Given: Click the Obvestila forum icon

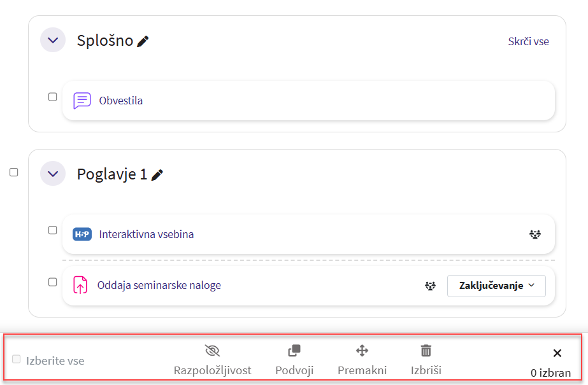Looking at the screenshot, I should pos(82,101).
